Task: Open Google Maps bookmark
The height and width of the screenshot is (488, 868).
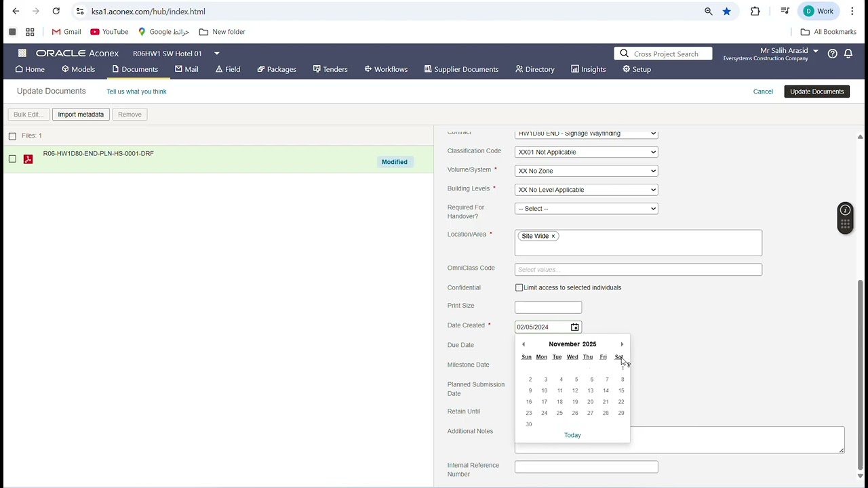Action: tap(163, 32)
